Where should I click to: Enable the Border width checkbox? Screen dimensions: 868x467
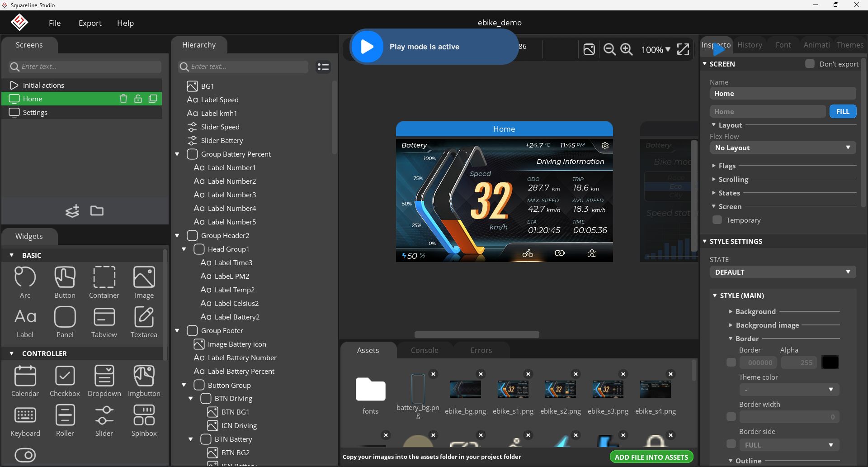coord(731,417)
